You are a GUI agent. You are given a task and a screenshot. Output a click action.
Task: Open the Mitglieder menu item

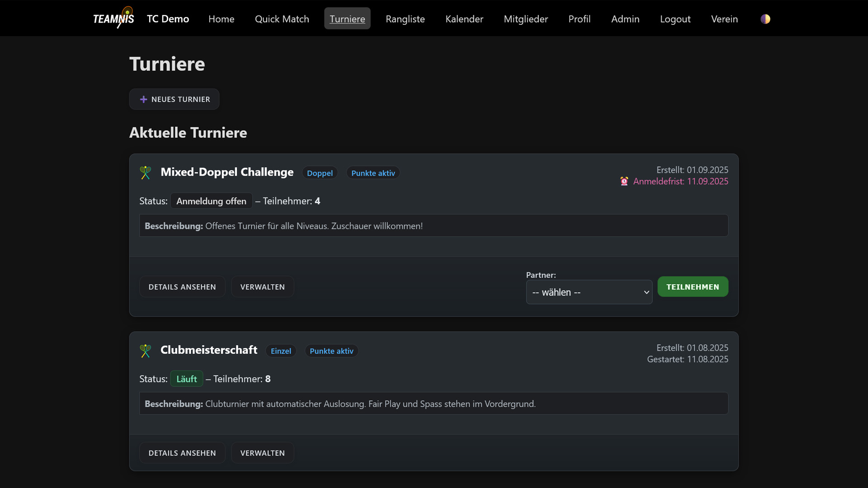[526, 19]
